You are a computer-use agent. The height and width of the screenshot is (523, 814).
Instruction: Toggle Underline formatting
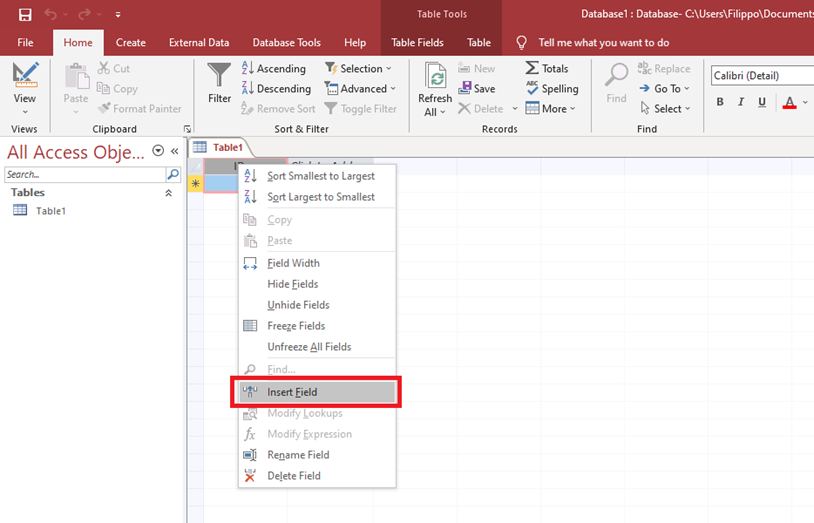coord(762,102)
